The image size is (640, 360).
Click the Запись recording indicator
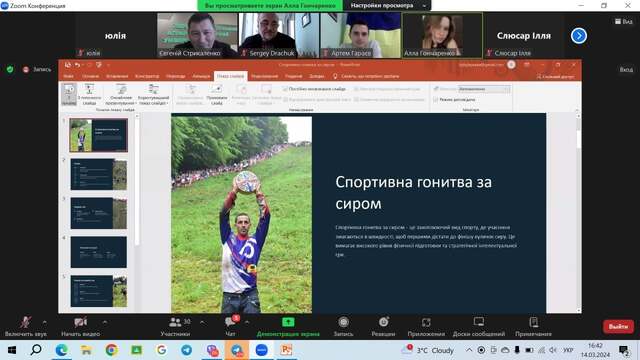[37, 69]
